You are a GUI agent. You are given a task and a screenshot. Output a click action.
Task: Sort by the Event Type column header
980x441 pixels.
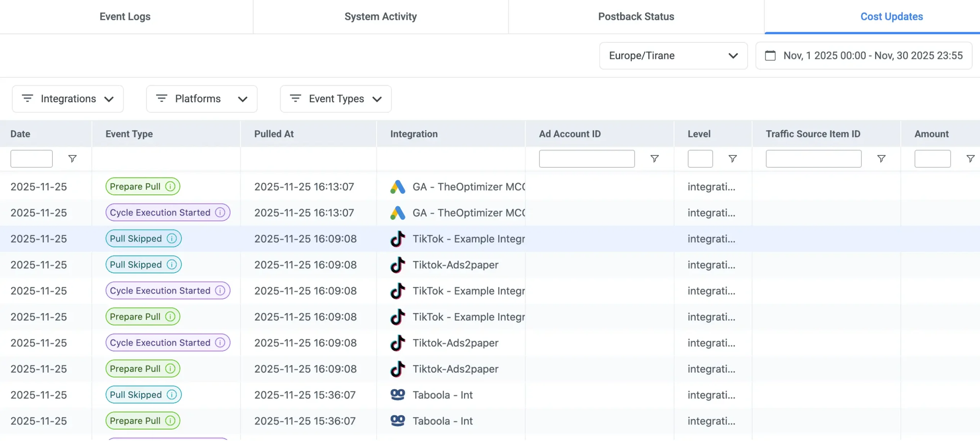coord(129,134)
